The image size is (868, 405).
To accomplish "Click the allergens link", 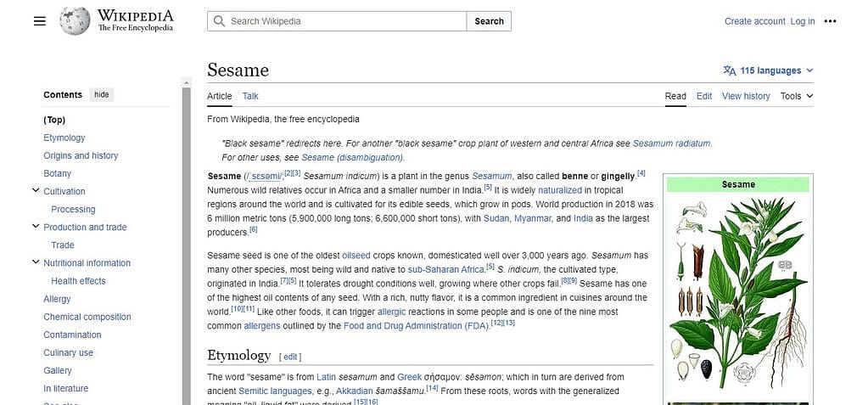I will point(262,326).
